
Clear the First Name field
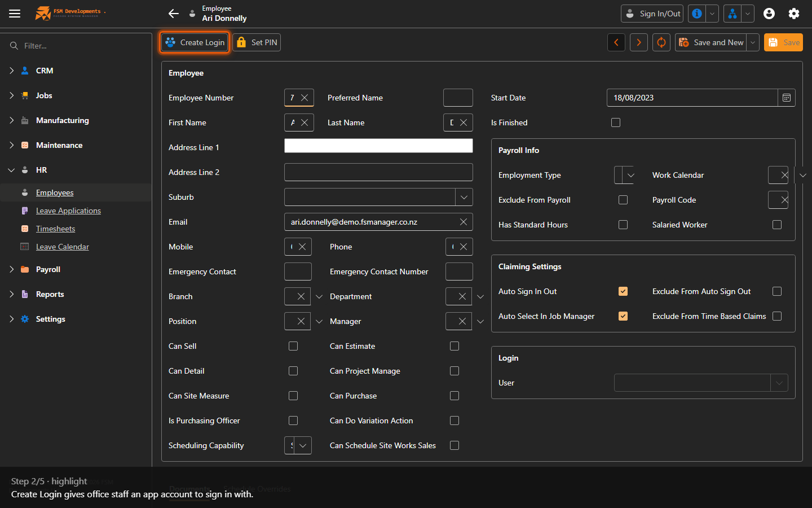point(304,122)
